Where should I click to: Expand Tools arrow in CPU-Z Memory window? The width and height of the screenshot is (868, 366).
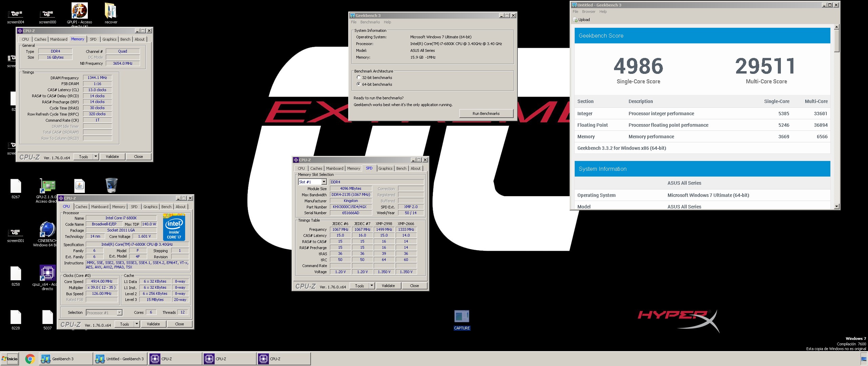[96, 157]
